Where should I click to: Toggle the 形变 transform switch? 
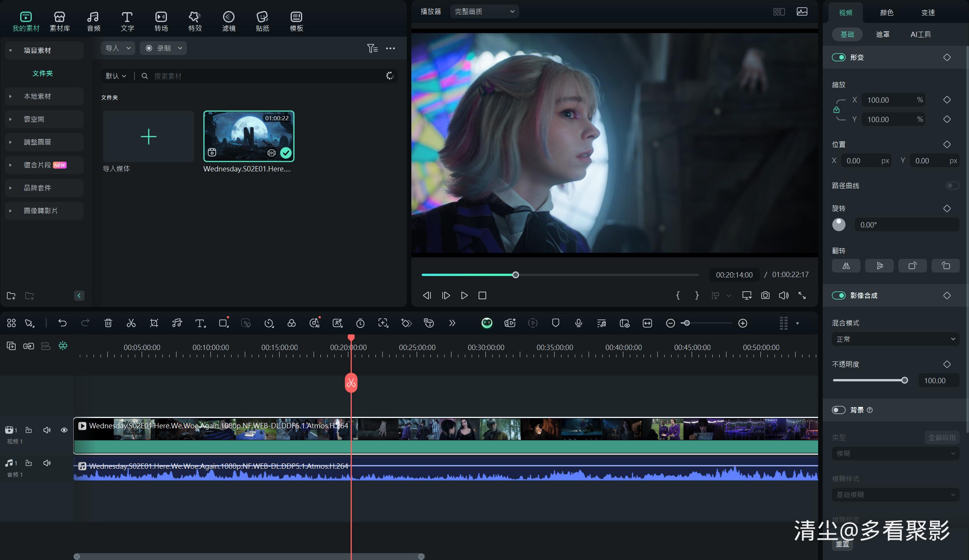(x=838, y=57)
